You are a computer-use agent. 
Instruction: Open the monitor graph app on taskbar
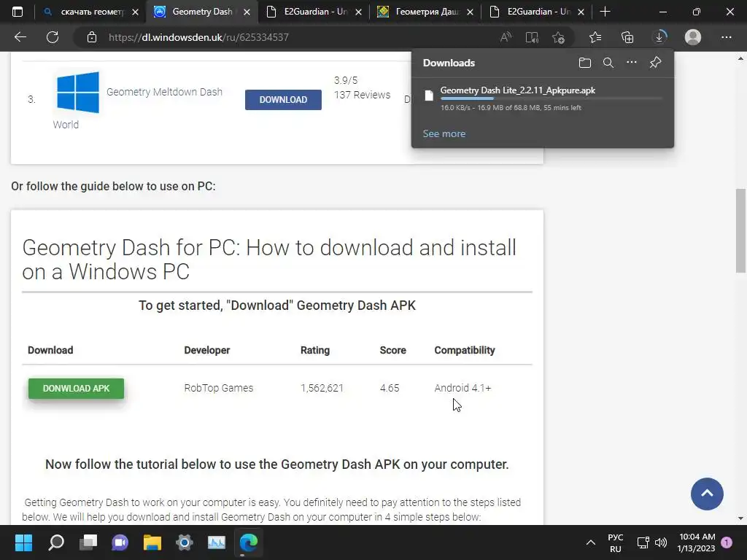pos(217,542)
